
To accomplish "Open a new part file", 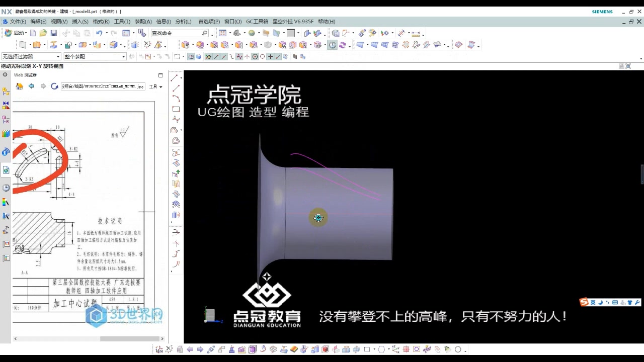I will [32, 33].
